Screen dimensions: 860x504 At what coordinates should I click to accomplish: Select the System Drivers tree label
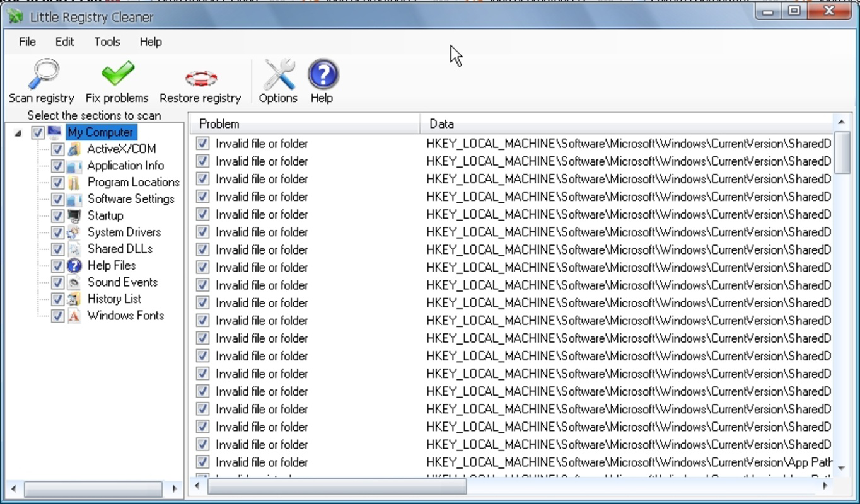[x=124, y=232]
